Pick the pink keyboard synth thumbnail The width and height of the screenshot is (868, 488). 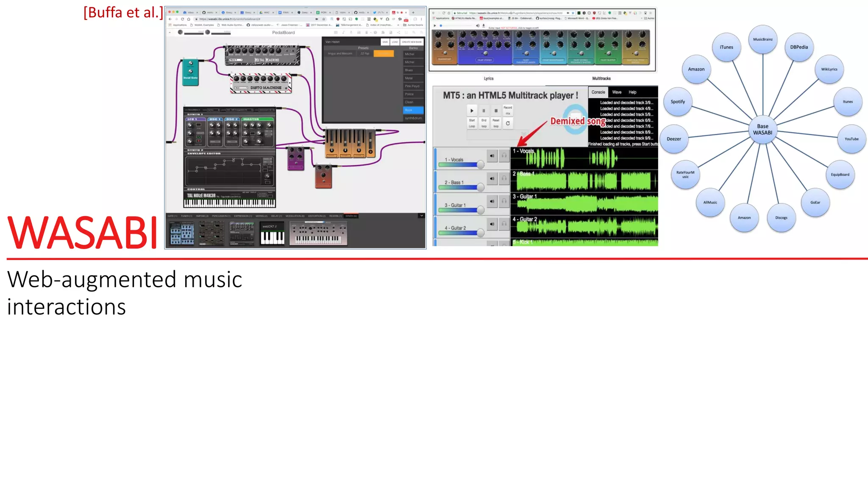click(x=318, y=233)
